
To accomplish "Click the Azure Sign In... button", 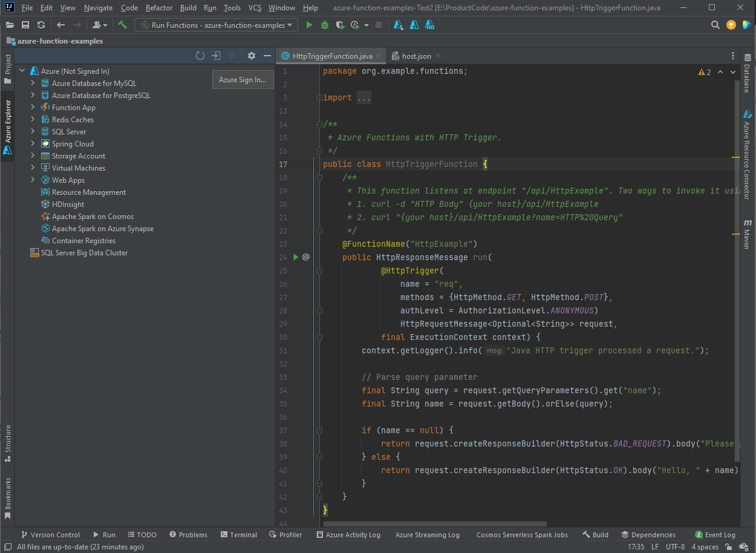I will [x=243, y=79].
